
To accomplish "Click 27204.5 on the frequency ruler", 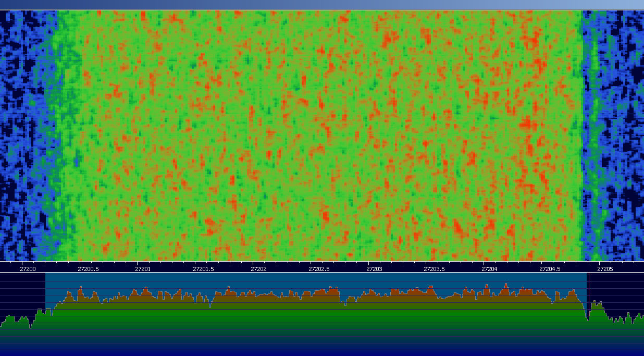I will pyautogui.click(x=550, y=269).
